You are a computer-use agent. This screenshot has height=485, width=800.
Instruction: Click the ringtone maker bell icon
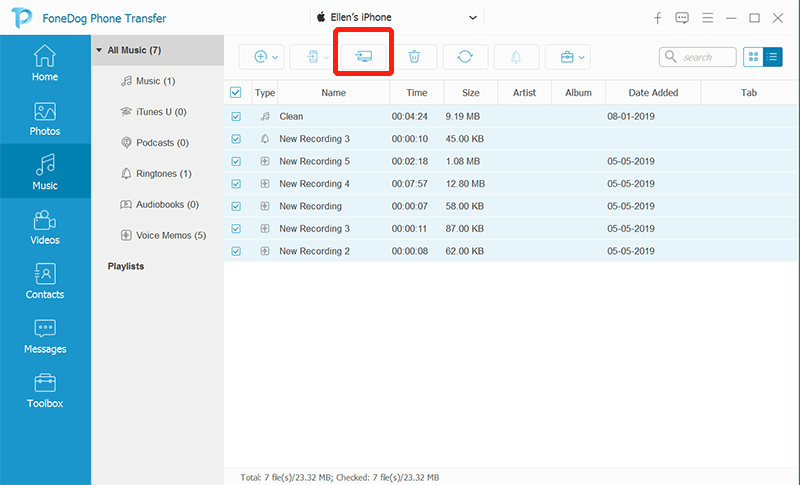tap(516, 57)
